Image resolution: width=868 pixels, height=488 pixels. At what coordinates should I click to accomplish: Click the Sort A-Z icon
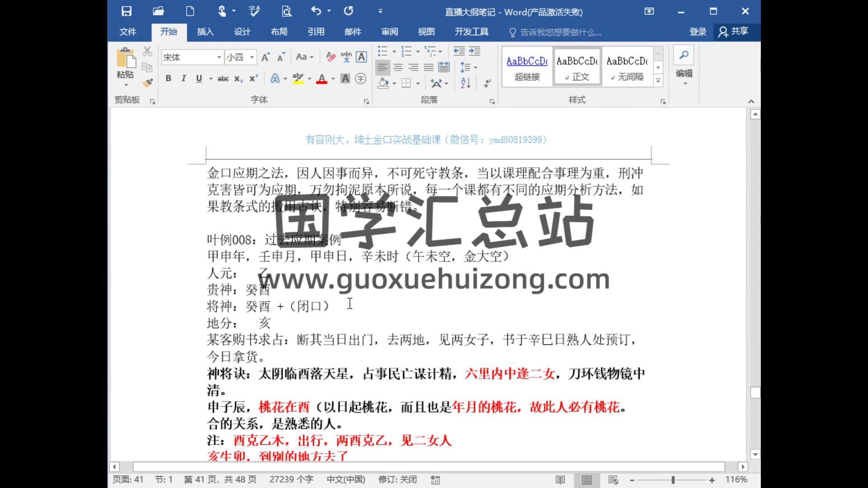[466, 83]
